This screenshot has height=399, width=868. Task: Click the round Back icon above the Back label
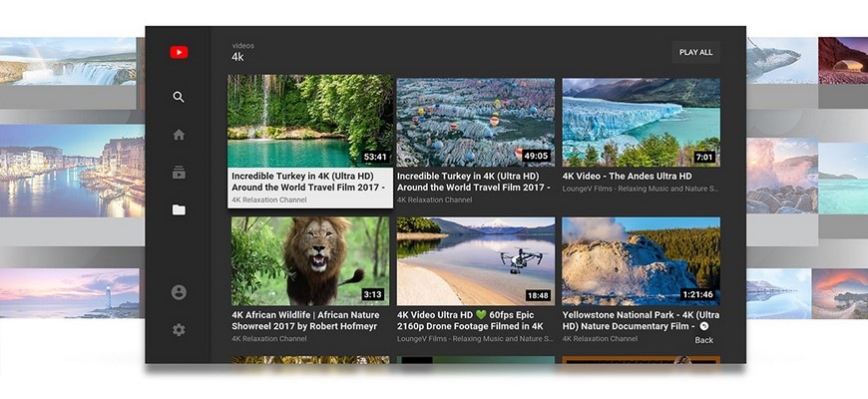click(x=704, y=326)
